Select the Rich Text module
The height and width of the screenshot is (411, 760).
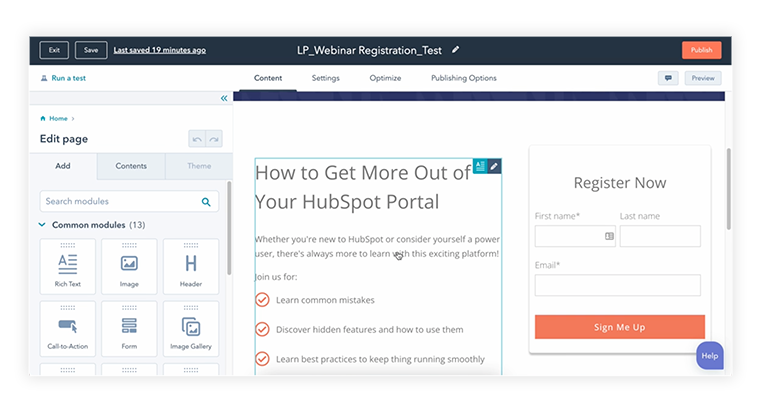(67, 266)
